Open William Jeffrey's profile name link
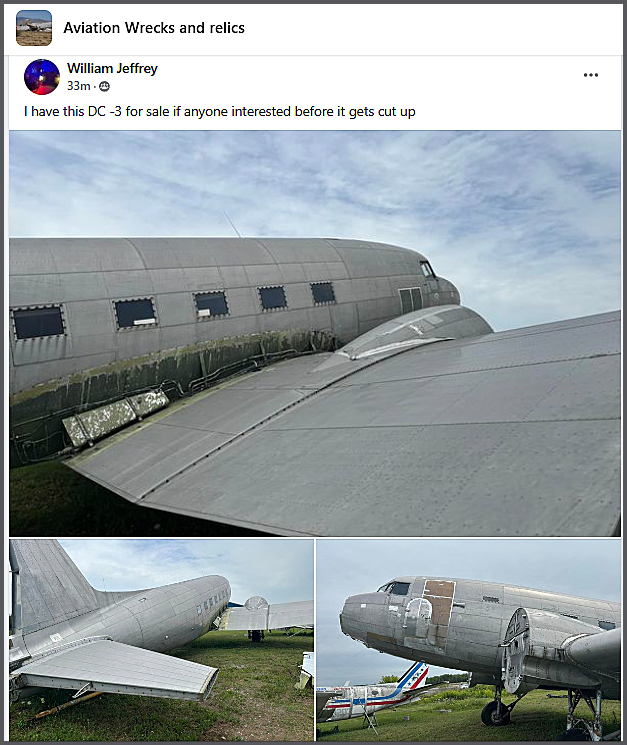627x745 pixels. tap(112, 68)
